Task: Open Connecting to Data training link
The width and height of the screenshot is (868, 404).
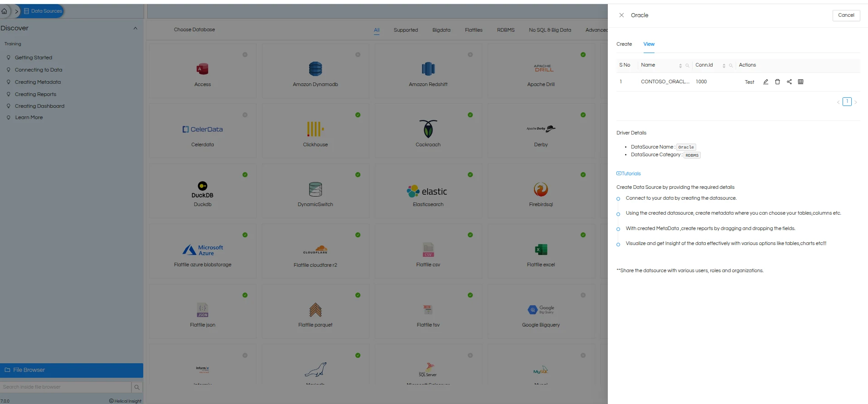Action: click(x=39, y=70)
